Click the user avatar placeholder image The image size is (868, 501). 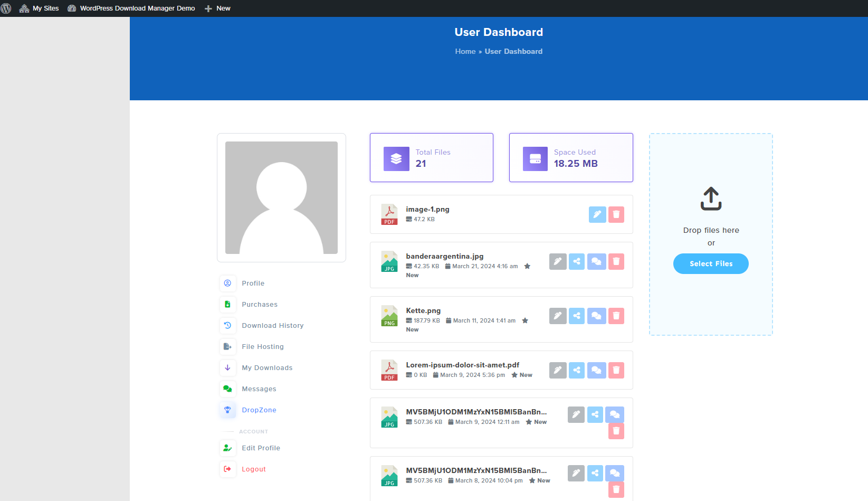click(281, 197)
